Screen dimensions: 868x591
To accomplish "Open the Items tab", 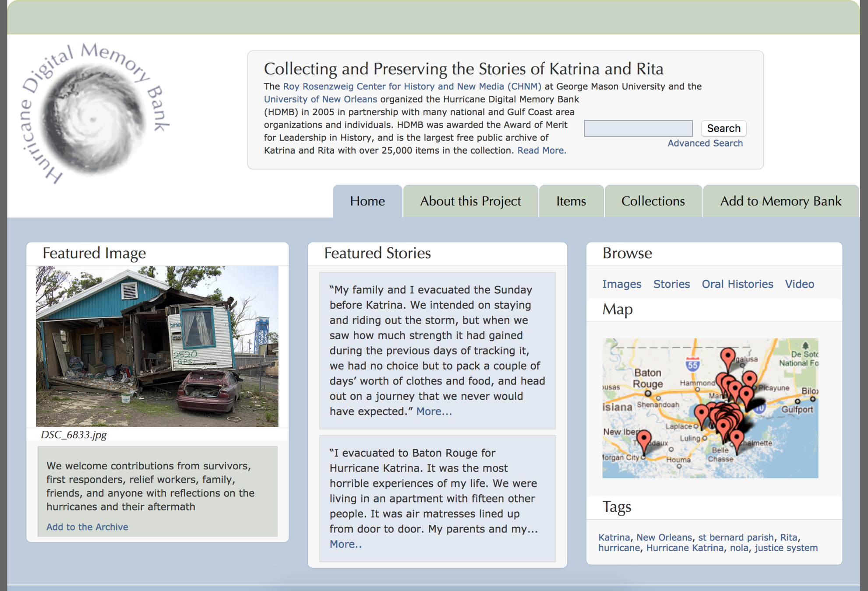I will click(x=571, y=201).
